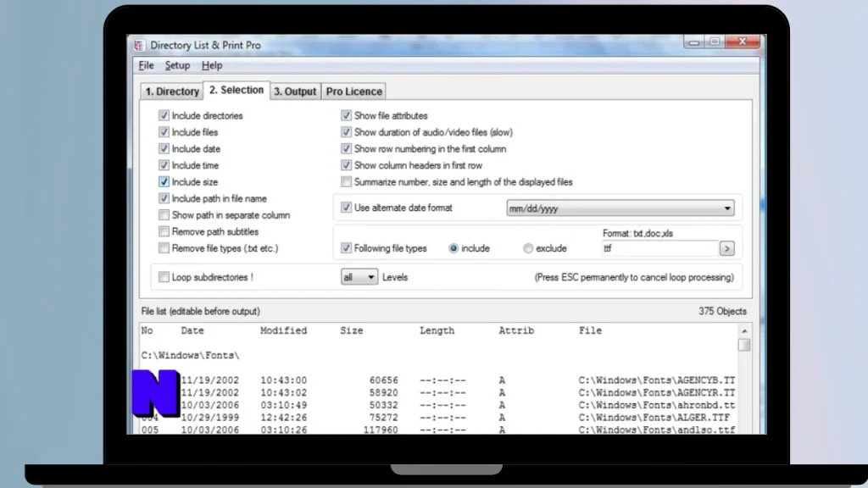Open the mm/dd/yyyy date format dropdown
The image size is (868, 488).
click(620, 208)
